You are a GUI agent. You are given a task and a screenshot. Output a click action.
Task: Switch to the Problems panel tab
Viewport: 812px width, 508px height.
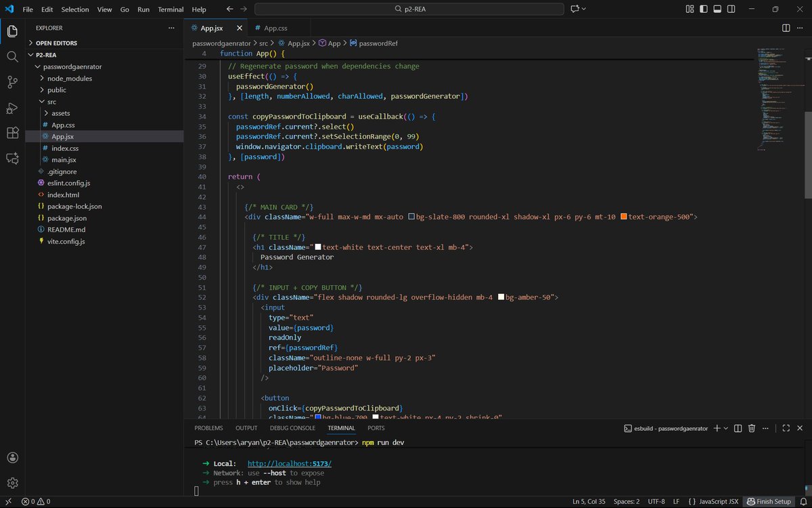tap(208, 428)
